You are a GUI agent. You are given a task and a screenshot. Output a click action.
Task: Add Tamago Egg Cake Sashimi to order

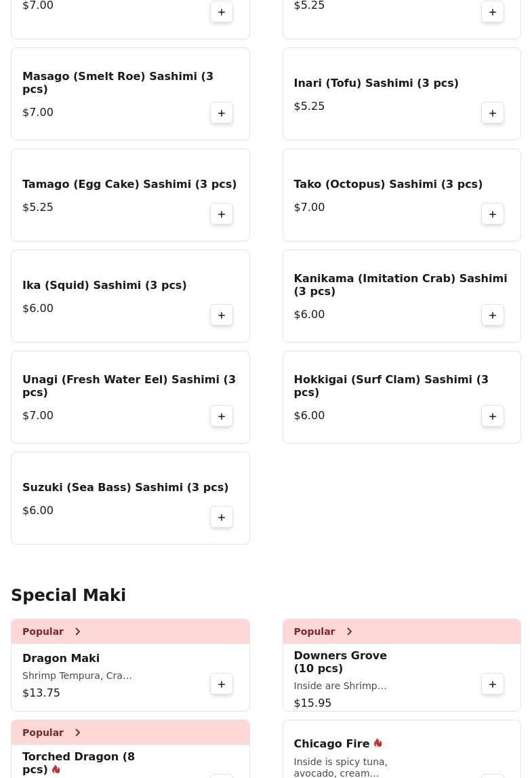click(222, 214)
